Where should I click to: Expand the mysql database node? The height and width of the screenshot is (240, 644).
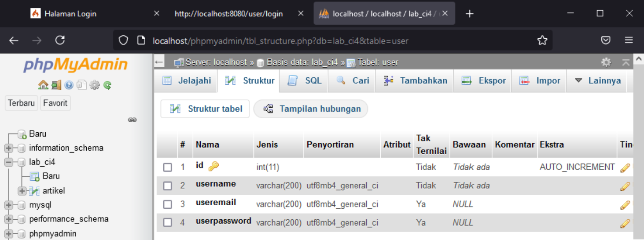8,205
